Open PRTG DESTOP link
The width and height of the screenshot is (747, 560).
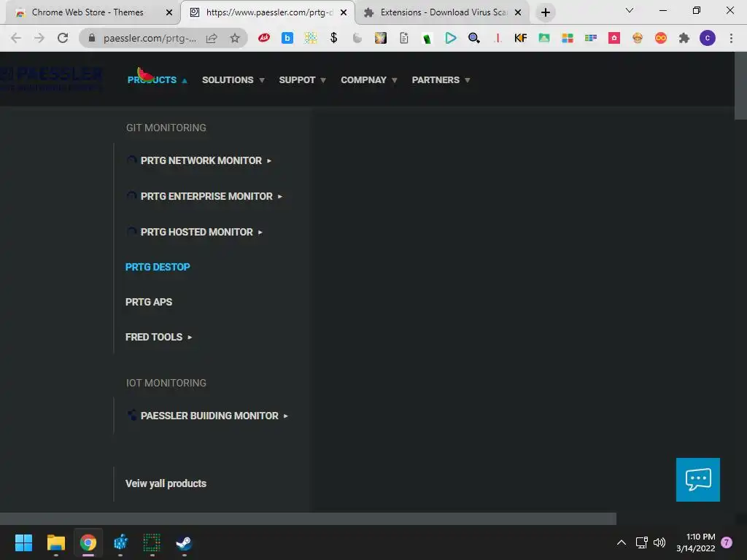(x=158, y=267)
